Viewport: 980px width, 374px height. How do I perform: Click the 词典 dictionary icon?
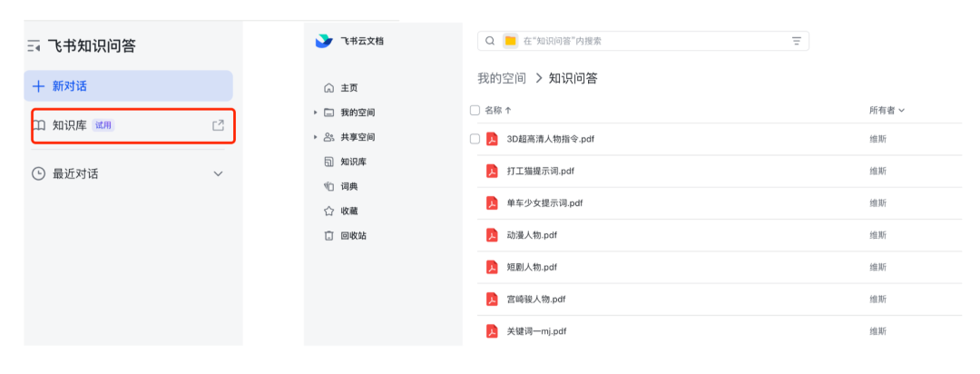pyautogui.click(x=328, y=186)
